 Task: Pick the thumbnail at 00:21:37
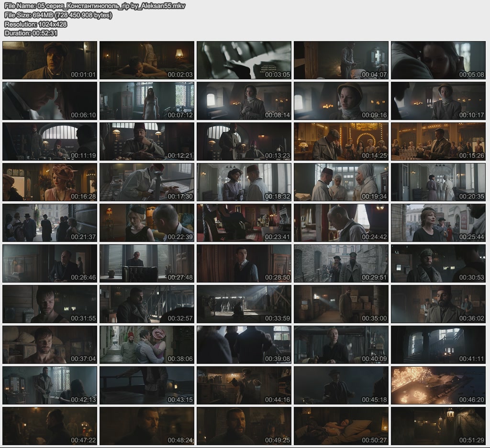tap(50, 223)
